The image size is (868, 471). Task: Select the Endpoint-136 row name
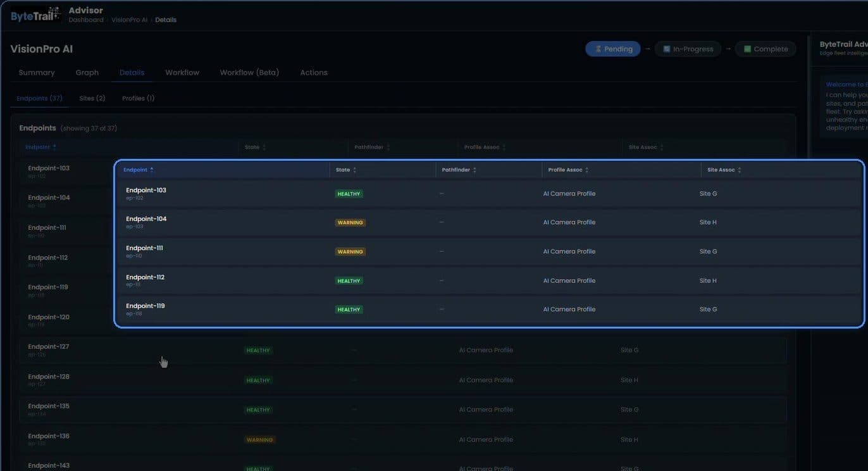[49, 436]
